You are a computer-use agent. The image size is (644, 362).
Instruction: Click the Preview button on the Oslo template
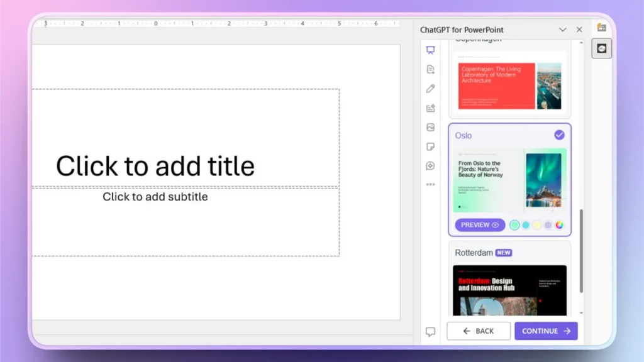tap(480, 224)
